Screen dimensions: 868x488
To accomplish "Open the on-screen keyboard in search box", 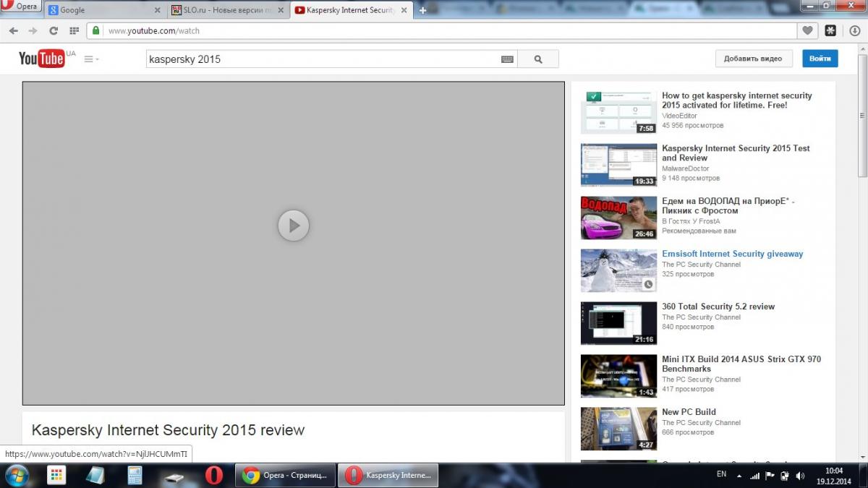I will pos(507,59).
